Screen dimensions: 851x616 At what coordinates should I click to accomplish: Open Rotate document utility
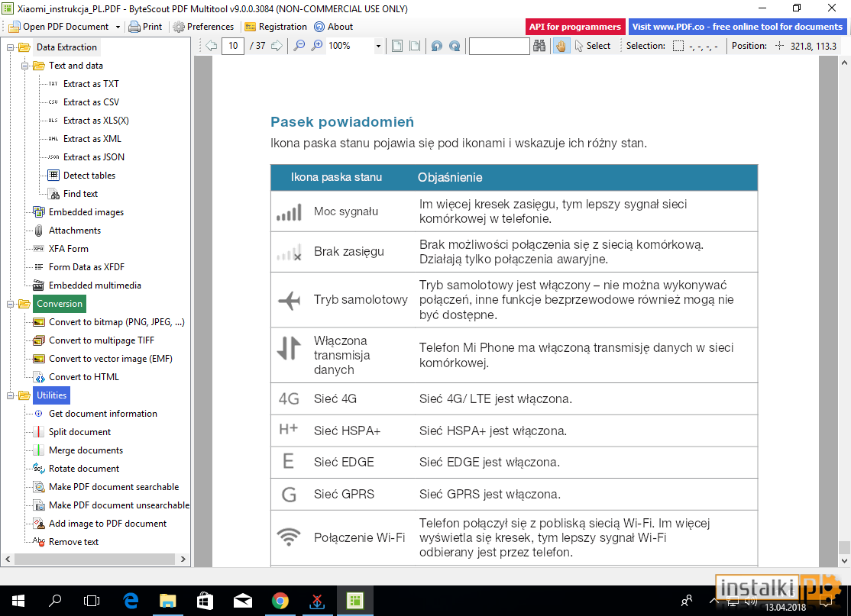coord(83,469)
